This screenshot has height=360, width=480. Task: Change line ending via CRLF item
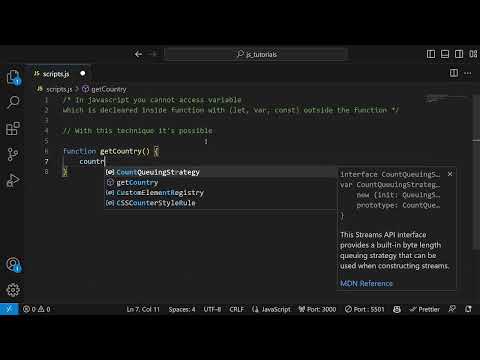pos(236,309)
